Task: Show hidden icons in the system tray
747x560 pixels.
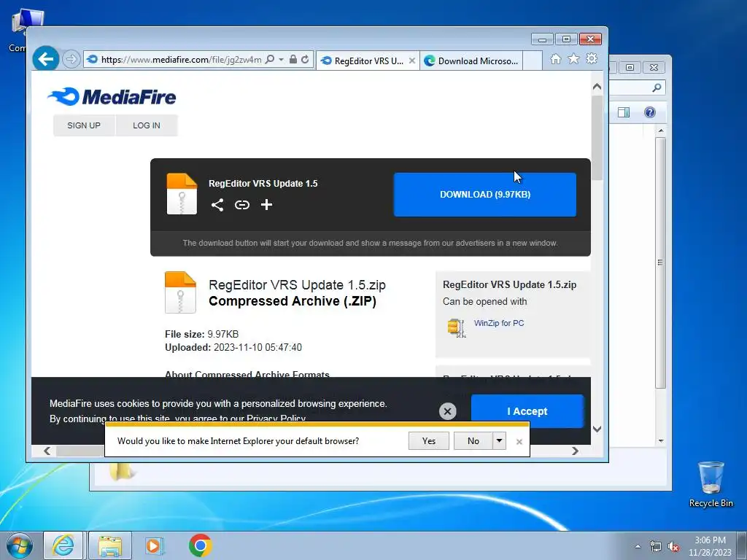Action: coord(638,547)
